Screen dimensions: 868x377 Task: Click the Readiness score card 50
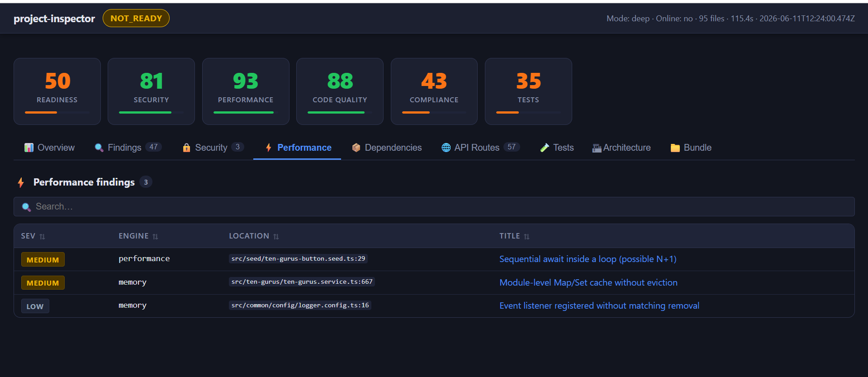point(57,91)
